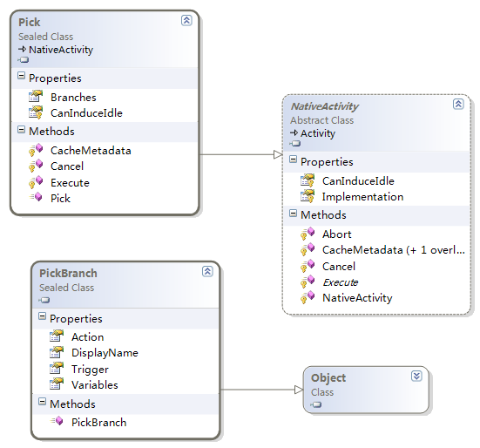The height and width of the screenshot is (448, 480).
Task: Collapse Properties section in NativeActivity class
Action: pyautogui.click(x=293, y=160)
